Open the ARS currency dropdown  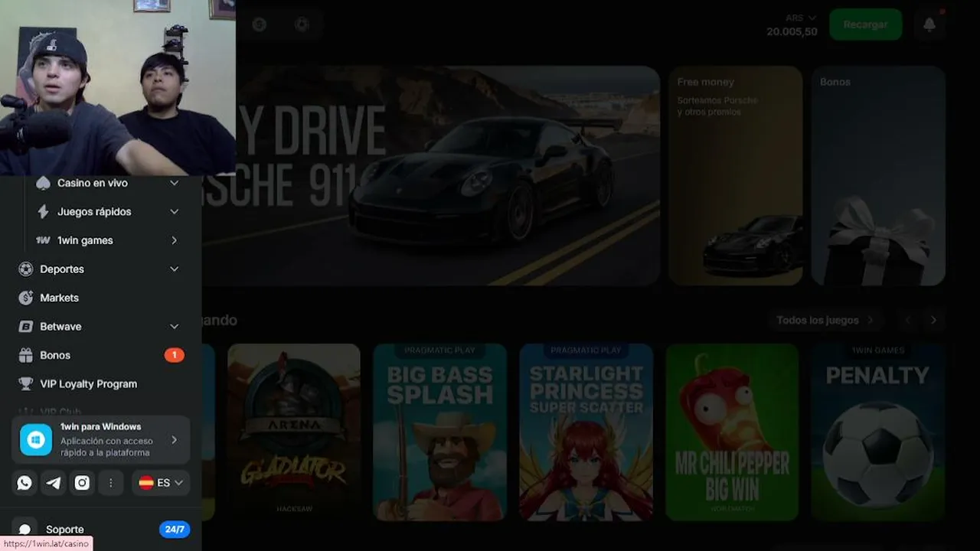[801, 18]
